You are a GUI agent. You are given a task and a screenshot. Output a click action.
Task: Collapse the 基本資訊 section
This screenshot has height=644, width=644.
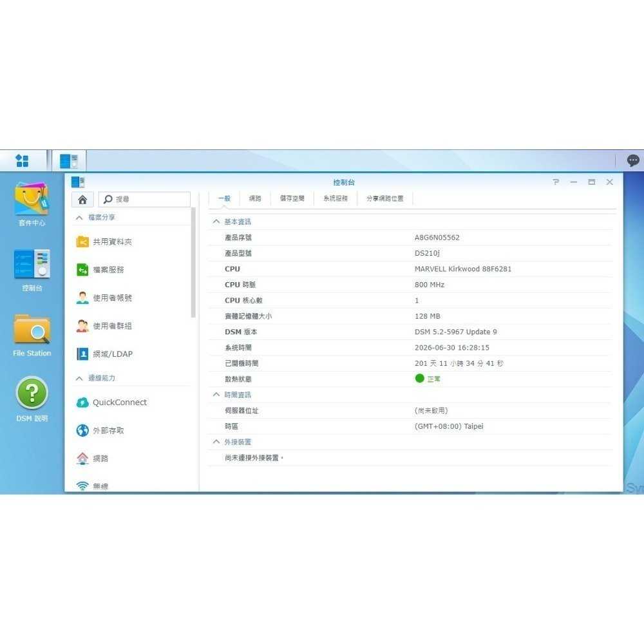(216, 222)
